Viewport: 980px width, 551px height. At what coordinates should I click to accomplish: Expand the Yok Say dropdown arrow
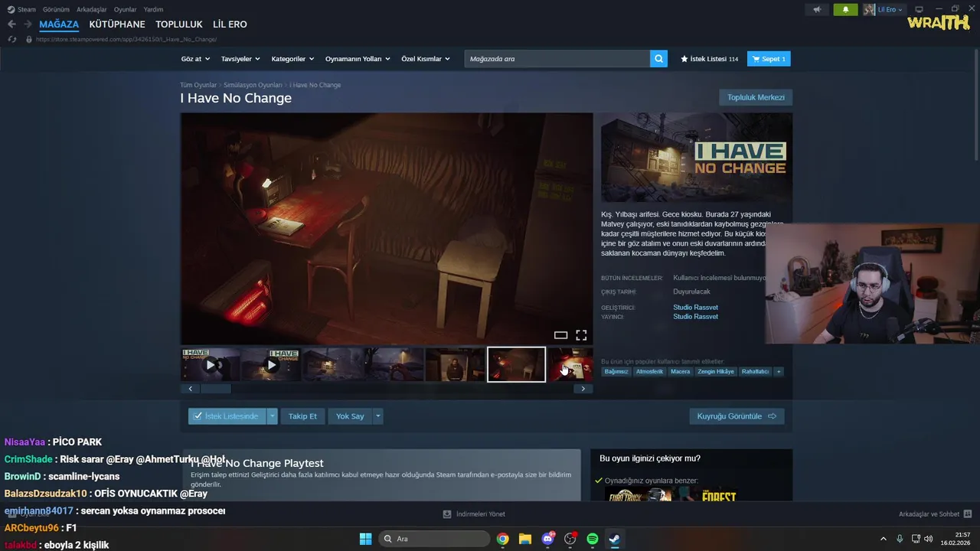point(377,416)
